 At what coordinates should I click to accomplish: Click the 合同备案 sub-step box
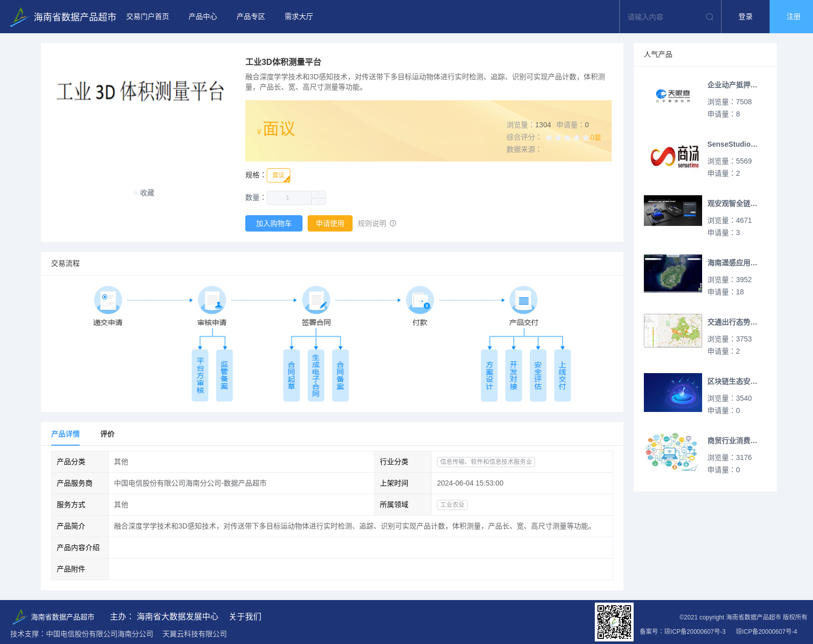340,376
